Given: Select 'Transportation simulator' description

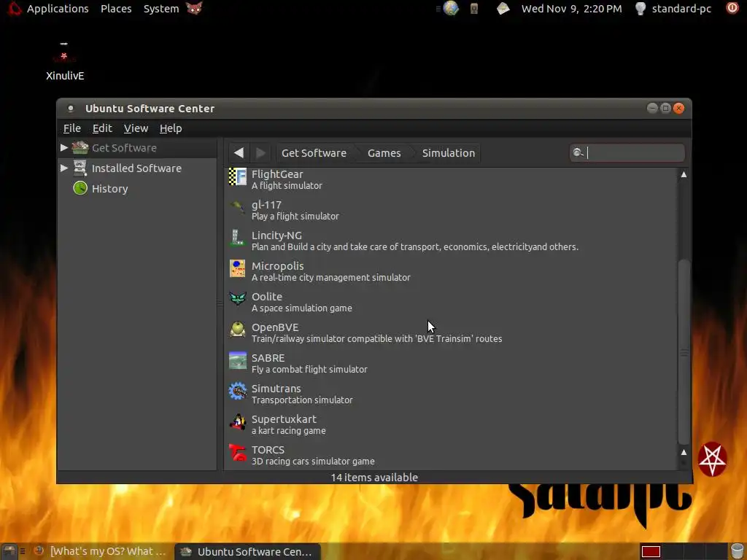Looking at the screenshot, I should coord(301,400).
